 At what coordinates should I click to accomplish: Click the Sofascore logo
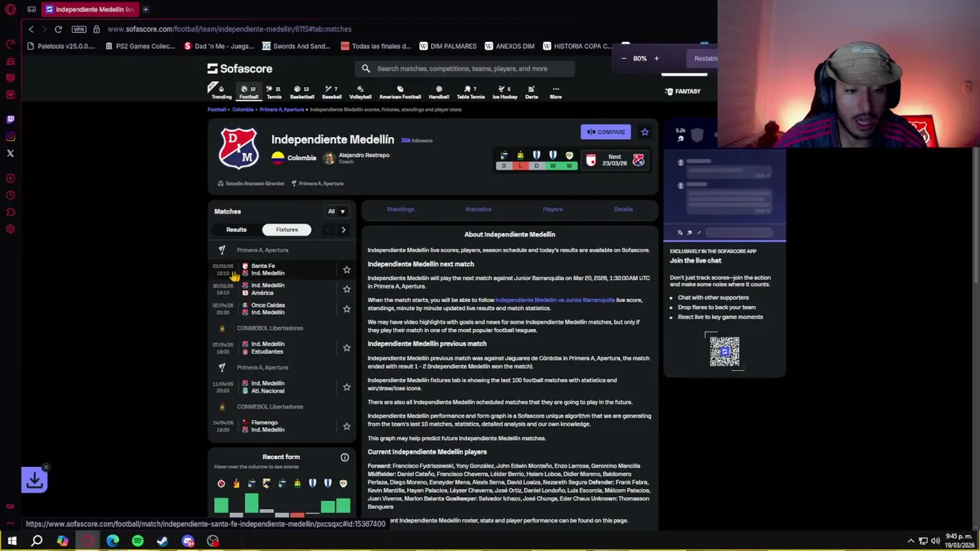pos(240,69)
